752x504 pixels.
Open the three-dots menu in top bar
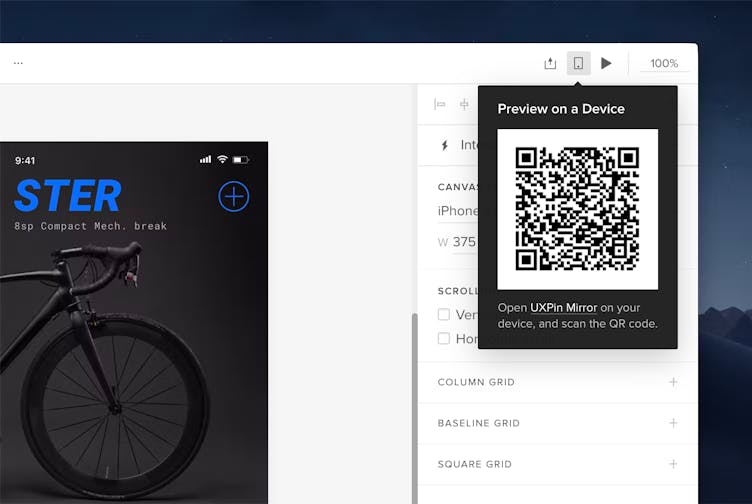(x=18, y=63)
